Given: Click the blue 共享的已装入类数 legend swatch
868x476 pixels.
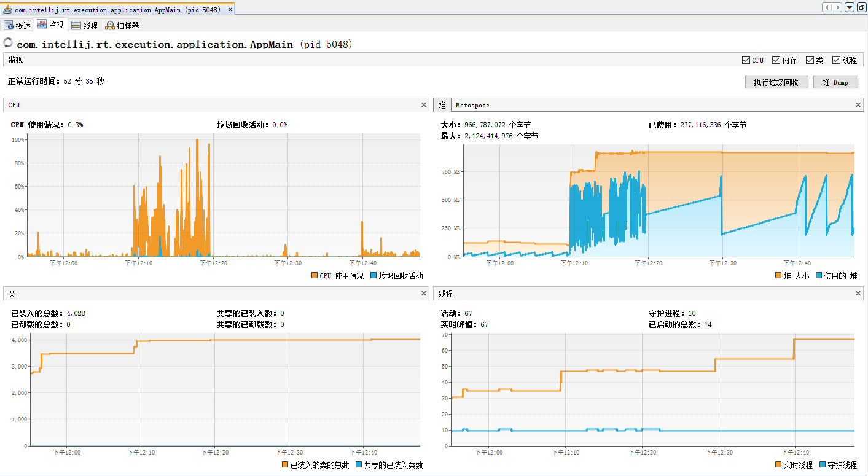Looking at the screenshot, I should coord(359,465).
